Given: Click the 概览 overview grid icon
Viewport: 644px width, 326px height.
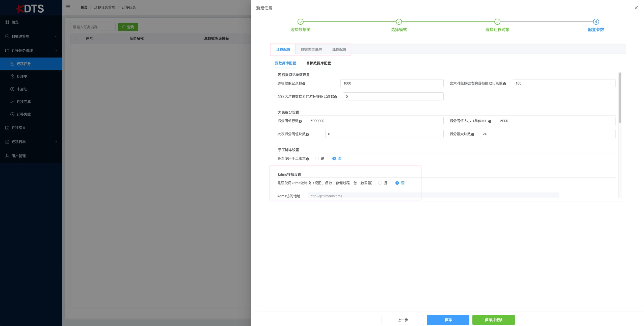Looking at the screenshot, I should coord(7,22).
